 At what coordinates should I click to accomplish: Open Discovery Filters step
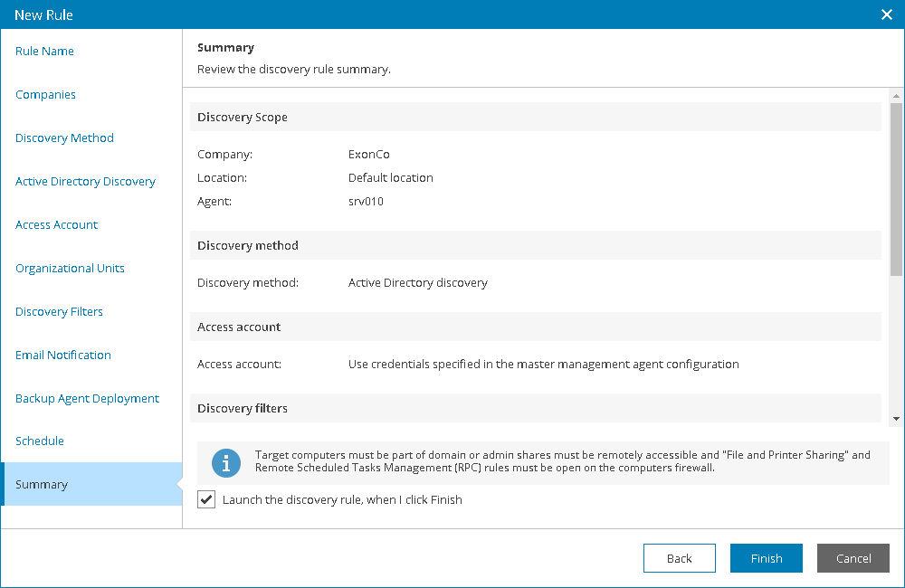[x=60, y=312]
